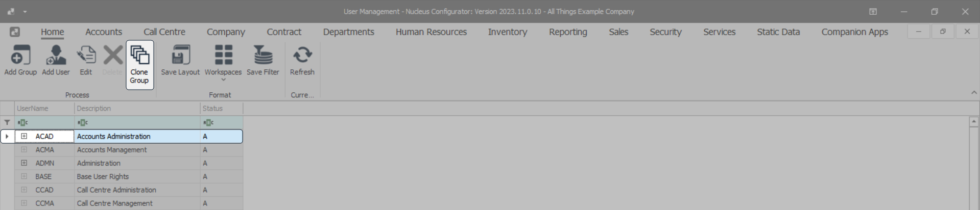
Task: Click the scrollbar up arrow
Action: 974,122
